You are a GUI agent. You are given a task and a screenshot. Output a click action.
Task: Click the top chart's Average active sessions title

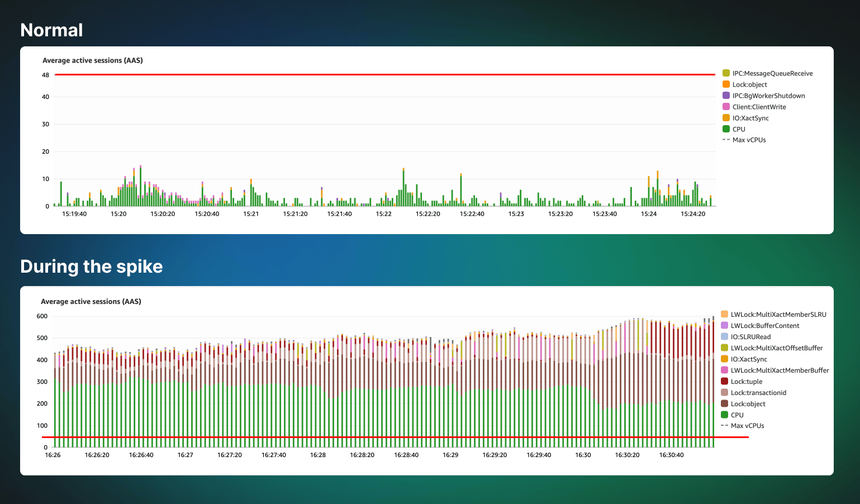(93, 60)
